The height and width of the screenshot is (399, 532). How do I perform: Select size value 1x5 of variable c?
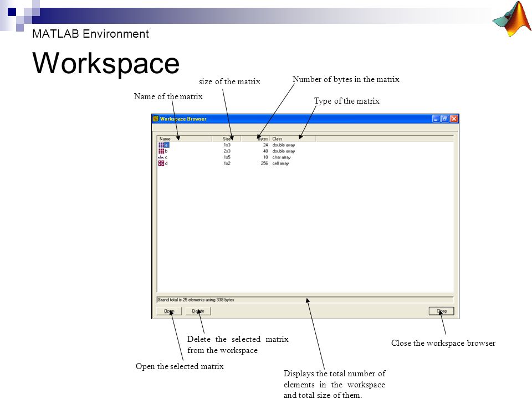click(x=227, y=157)
